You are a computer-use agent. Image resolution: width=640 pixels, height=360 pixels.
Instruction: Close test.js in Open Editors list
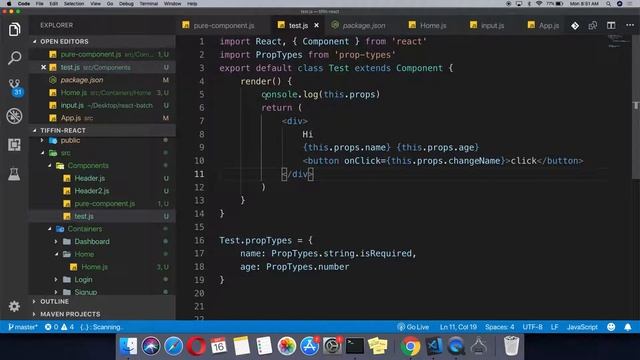(x=43, y=67)
